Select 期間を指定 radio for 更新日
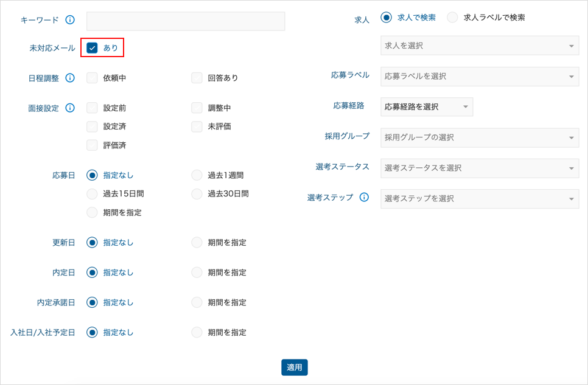588x385 pixels. (197, 243)
